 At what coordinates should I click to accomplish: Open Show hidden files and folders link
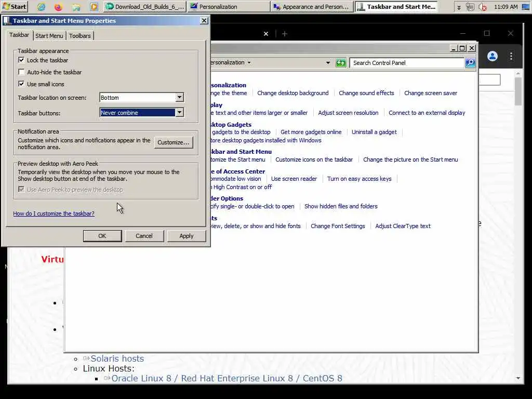[x=341, y=206]
